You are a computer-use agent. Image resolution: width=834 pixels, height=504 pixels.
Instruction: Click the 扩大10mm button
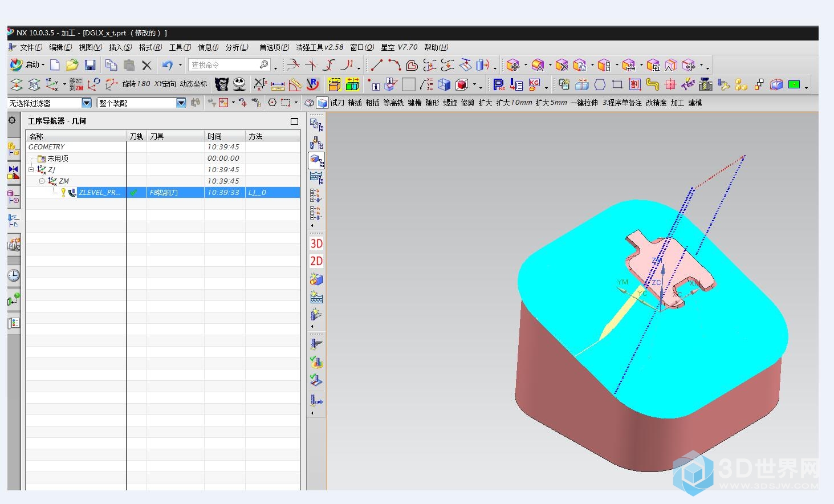(x=514, y=103)
